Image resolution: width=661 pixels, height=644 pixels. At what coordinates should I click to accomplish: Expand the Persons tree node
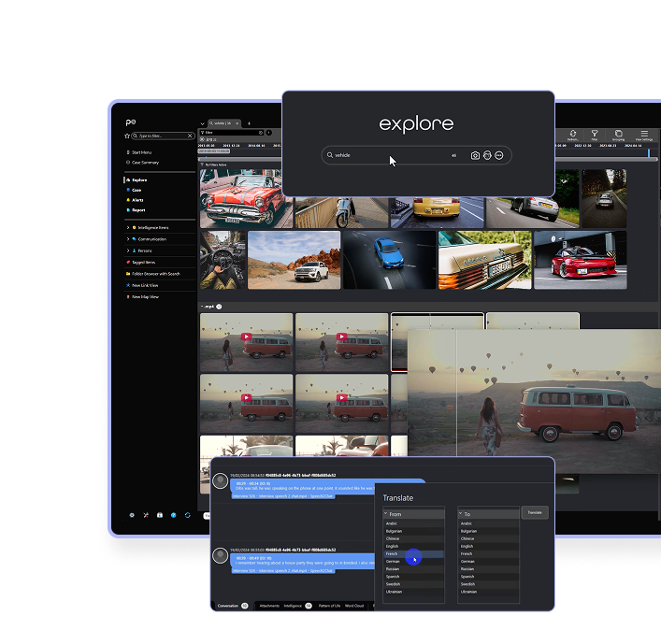[x=127, y=250]
